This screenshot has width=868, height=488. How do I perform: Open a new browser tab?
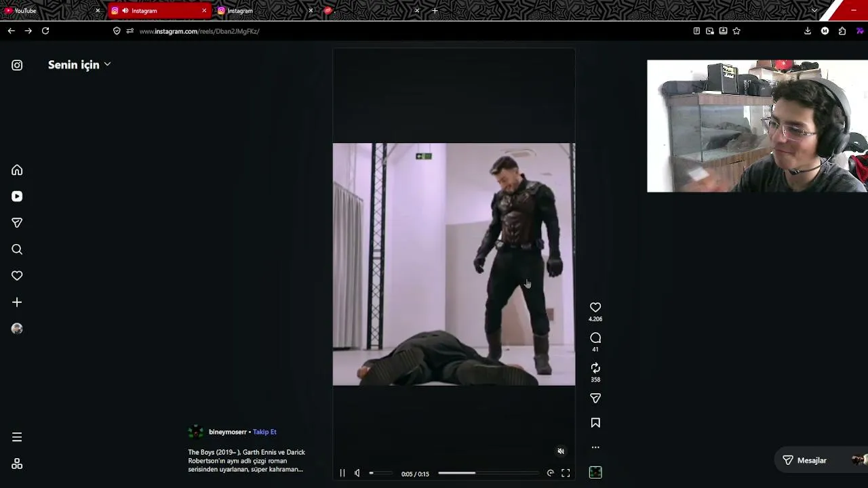click(435, 11)
